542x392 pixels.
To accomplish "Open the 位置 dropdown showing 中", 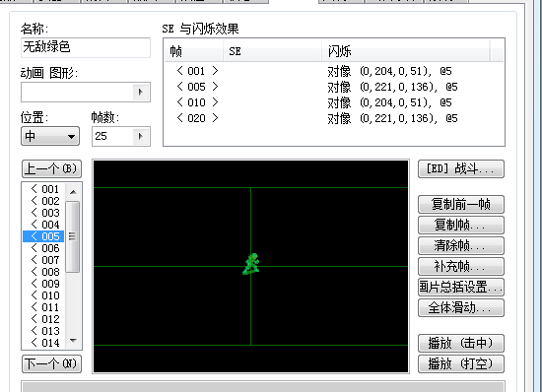I will click(x=50, y=136).
